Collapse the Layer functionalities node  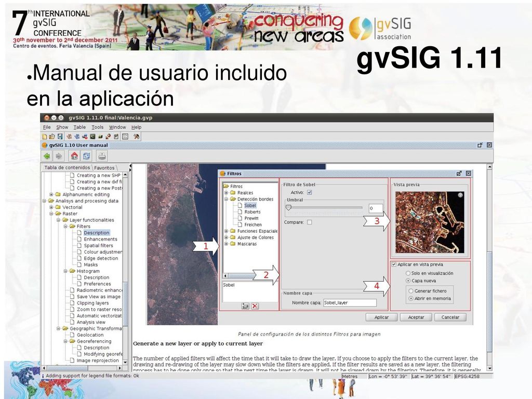(58, 220)
